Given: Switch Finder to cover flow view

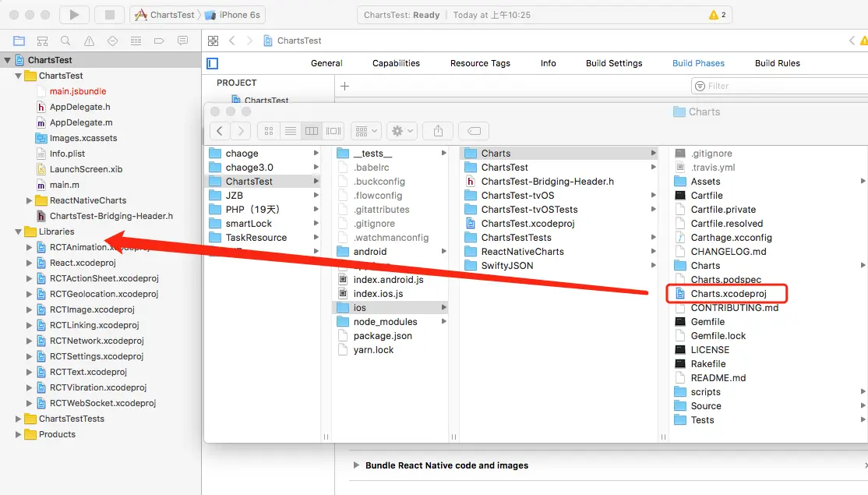Looking at the screenshot, I should click(x=333, y=131).
